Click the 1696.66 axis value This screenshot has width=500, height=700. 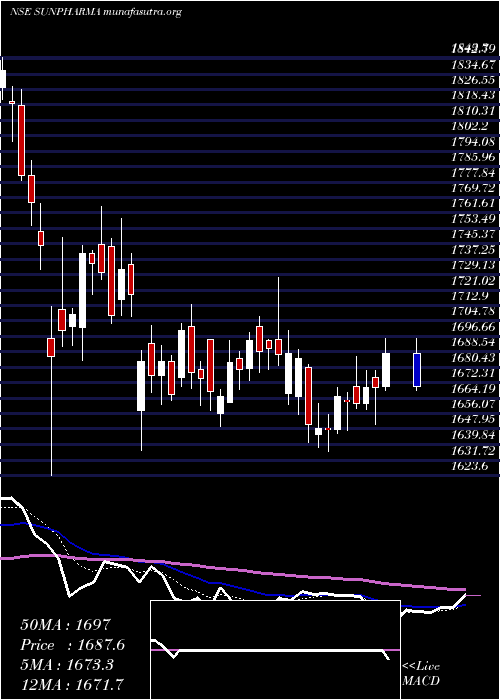click(x=473, y=326)
